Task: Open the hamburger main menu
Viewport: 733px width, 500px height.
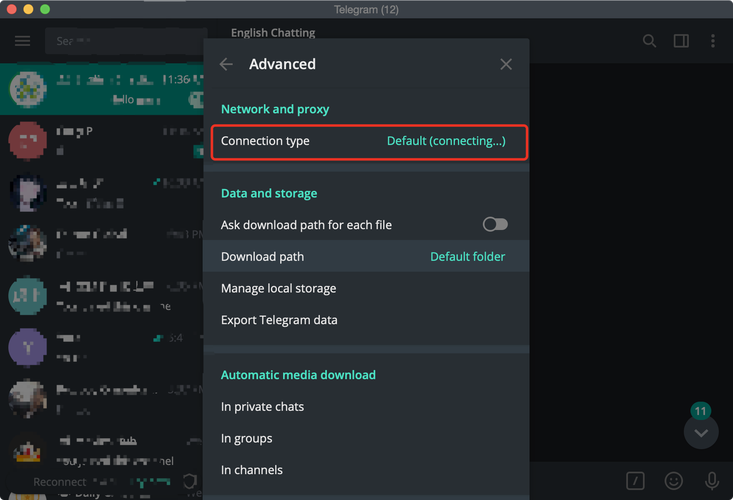Action: (22, 41)
